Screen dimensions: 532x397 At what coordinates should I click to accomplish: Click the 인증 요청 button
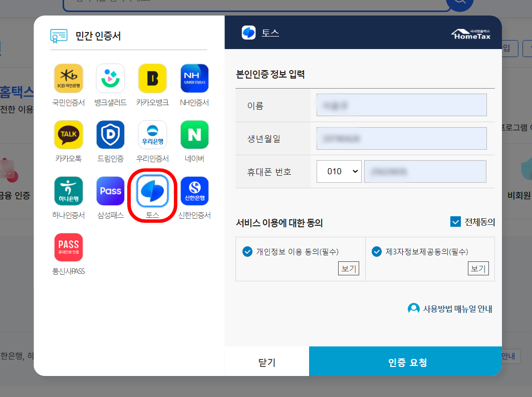pos(405,361)
